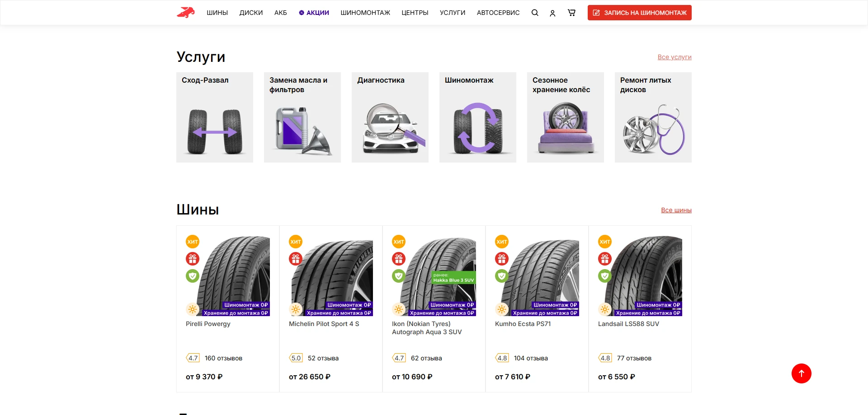Click the 104 отзыва reviews text

click(531, 358)
